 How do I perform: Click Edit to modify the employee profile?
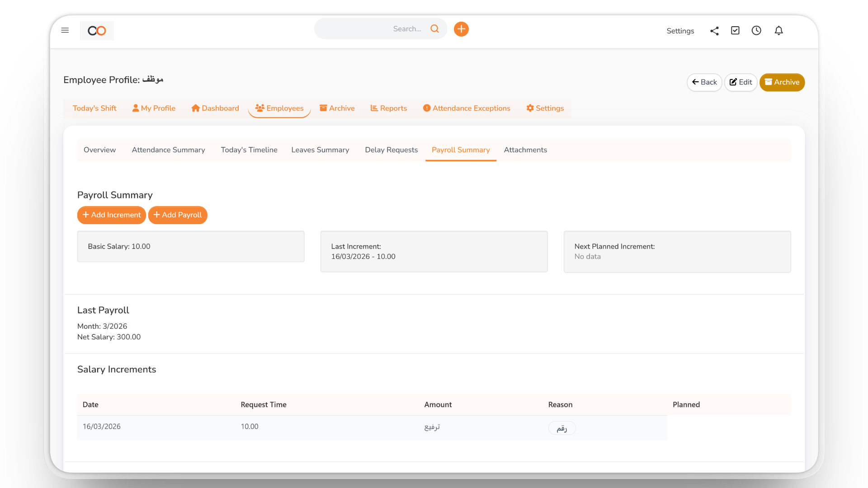(x=740, y=82)
